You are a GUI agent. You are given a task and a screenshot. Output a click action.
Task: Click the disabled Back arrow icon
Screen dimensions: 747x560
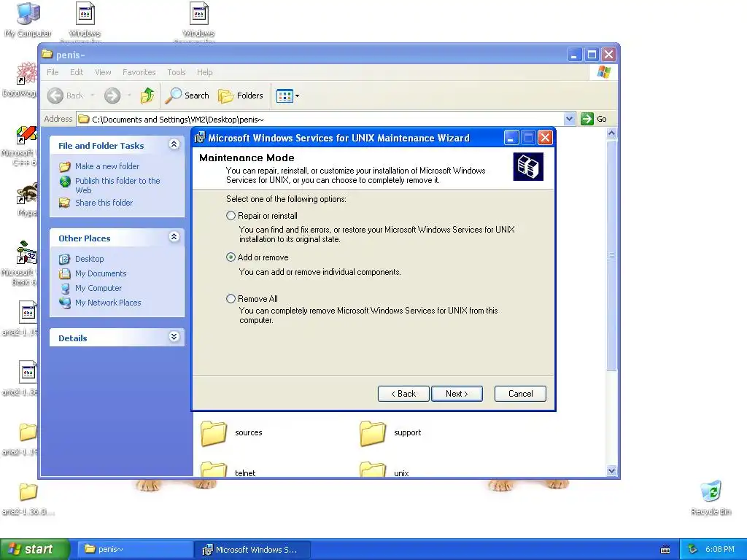[x=55, y=96]
